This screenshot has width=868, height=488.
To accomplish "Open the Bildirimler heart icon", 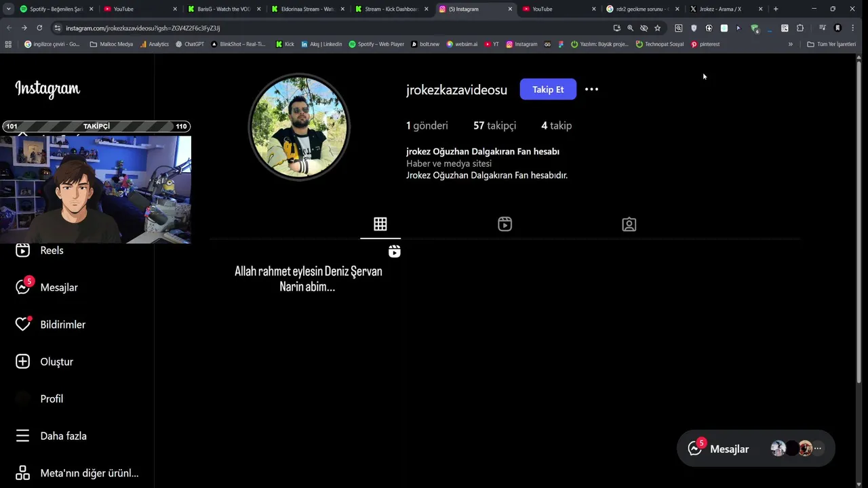I will pos(23,325).
